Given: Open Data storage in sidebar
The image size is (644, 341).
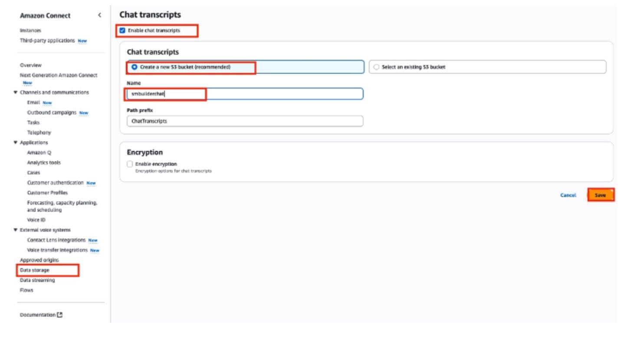Looking at the screenshot, I should pos(35,270).
